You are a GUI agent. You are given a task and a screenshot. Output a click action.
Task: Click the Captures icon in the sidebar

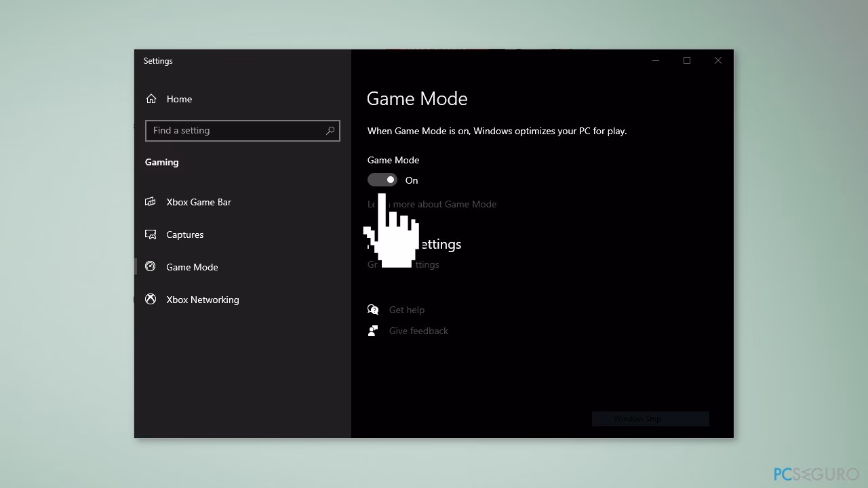pyautogui.click(x=151, y=235)
